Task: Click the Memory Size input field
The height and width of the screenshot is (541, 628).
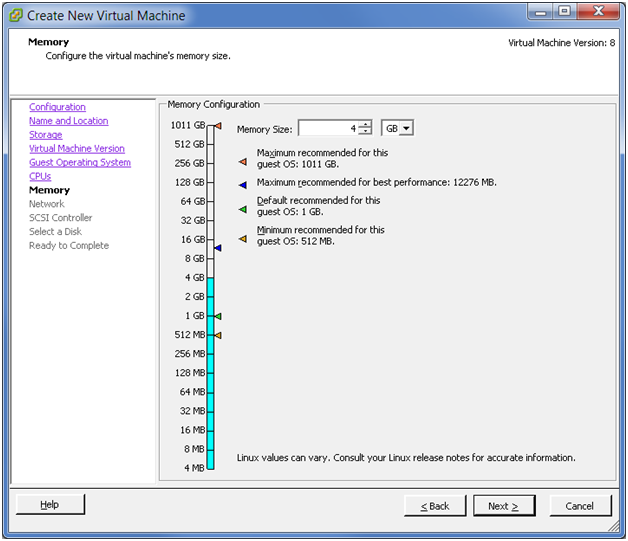Action: pos(328,128)
